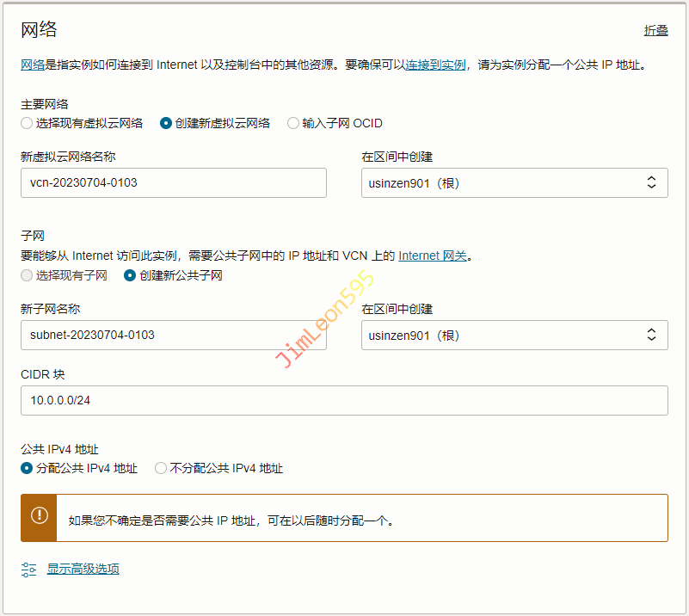This screenshot has width=689, height=616.
Task: Select the 输入子网 OCID radio option
Action: (293, 123)
